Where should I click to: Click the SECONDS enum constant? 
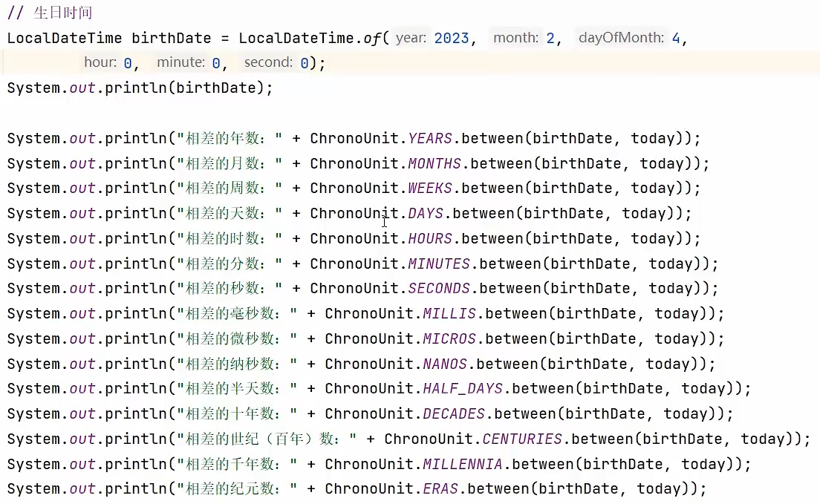(439, 289)
